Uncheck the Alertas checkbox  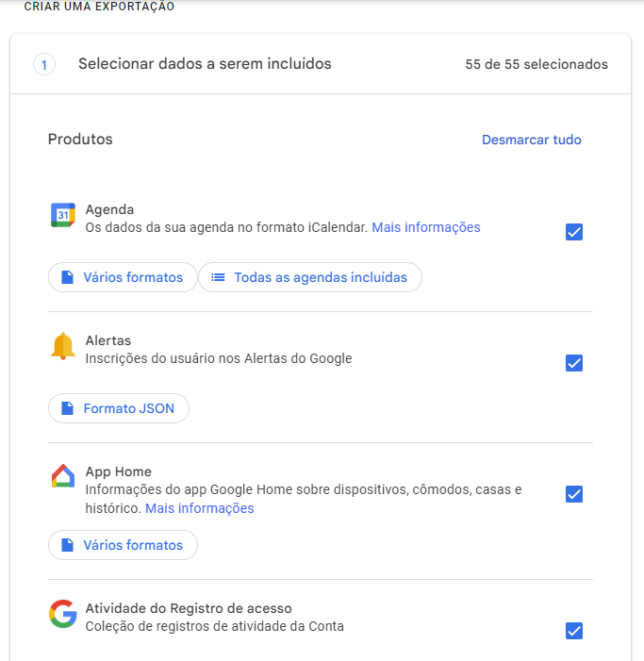574,363
